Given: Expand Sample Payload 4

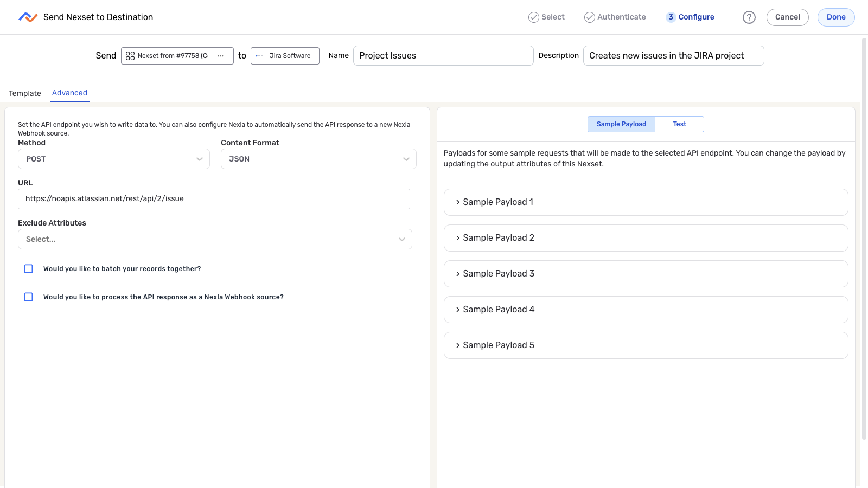Looking at the screenshot, I should click(646, 310).
